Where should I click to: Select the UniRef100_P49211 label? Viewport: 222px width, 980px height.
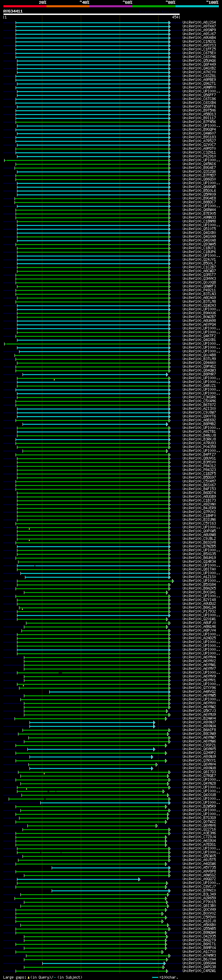pos(199,290)
